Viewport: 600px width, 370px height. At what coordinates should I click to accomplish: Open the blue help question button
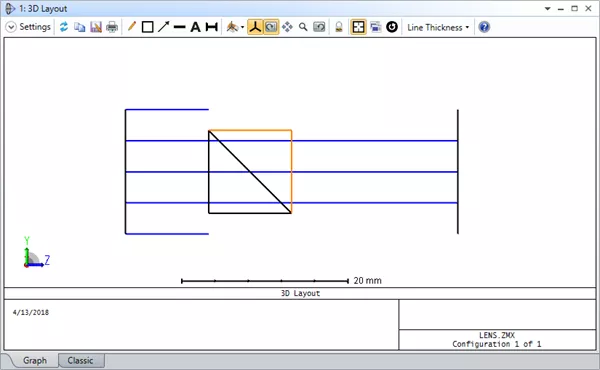click(x=484, y=27)
